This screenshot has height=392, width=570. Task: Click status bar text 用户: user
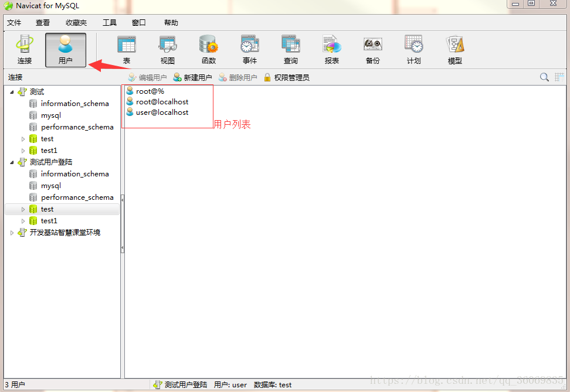click(x=230, y=385)
